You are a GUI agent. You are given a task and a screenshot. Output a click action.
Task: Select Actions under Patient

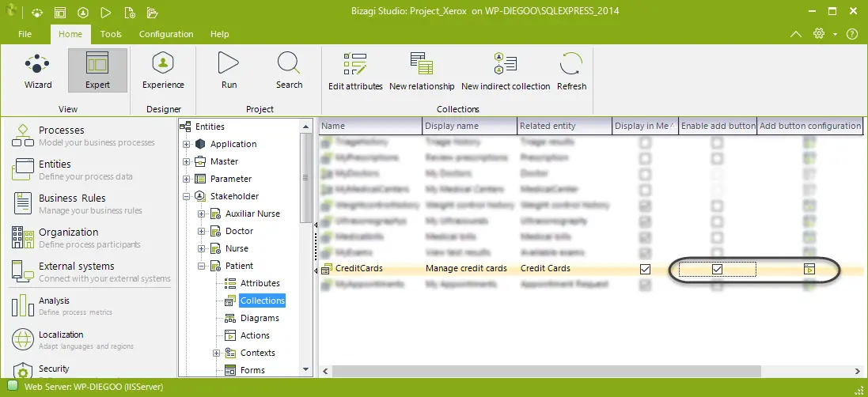255,335
